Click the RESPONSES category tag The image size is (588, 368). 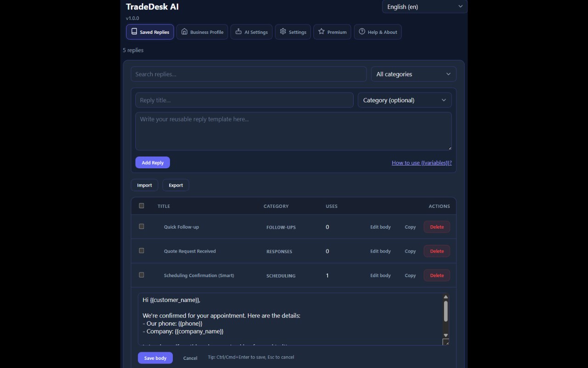(279, 252)
